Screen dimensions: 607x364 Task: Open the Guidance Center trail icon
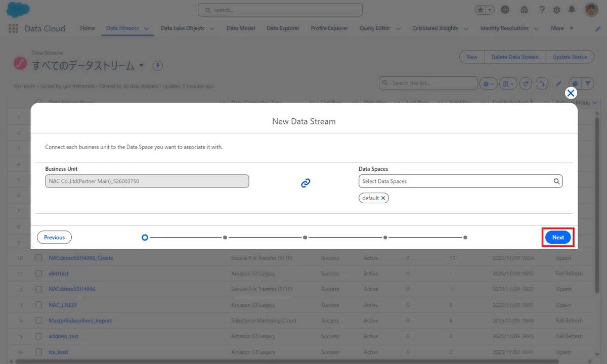[524, 10]
